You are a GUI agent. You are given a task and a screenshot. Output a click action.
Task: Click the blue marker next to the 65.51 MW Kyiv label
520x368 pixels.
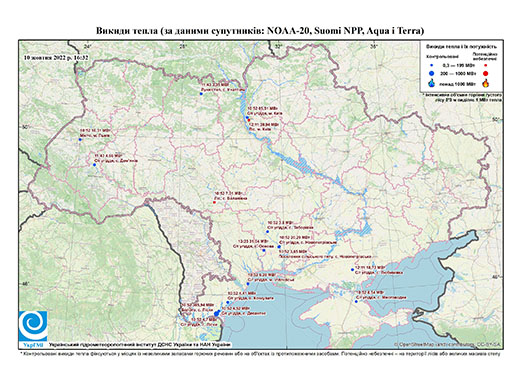click(247, 117)
